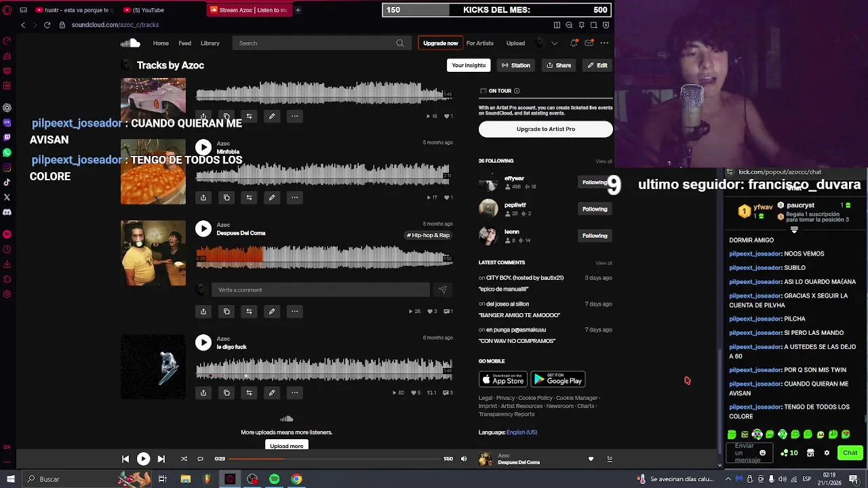
Task: View all of the following list
Action: tap(604, 161)
